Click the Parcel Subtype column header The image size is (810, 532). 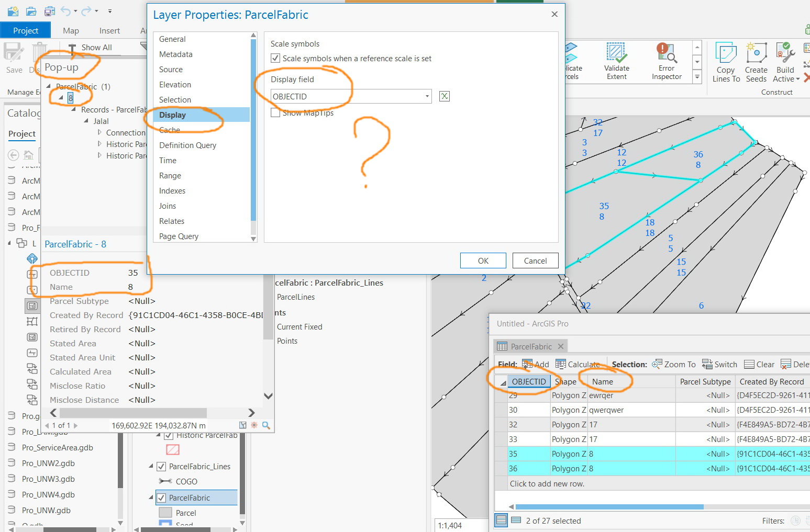click(705, 381)
